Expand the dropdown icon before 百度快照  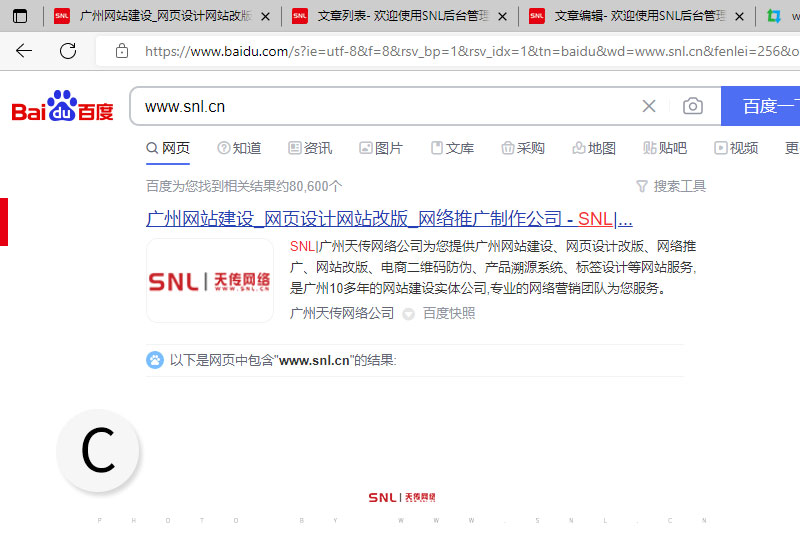point(408,314)
